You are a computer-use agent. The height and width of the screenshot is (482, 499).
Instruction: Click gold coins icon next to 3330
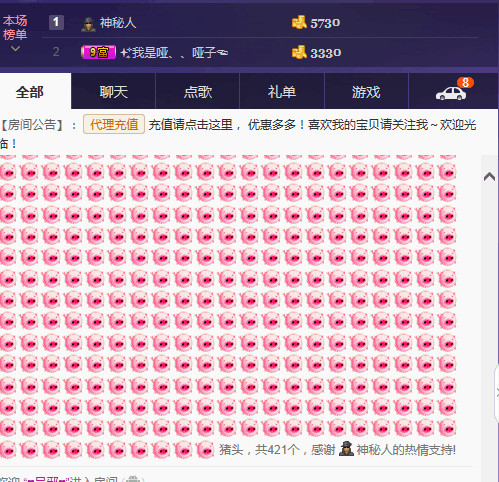tap(299, 52)
